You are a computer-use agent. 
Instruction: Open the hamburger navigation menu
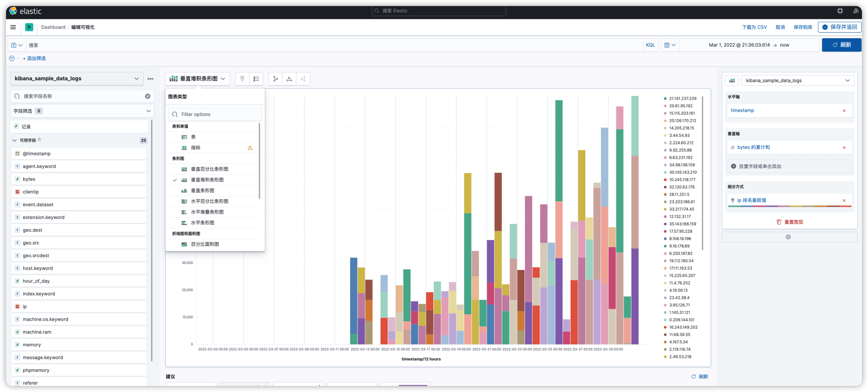coord(13,27)
